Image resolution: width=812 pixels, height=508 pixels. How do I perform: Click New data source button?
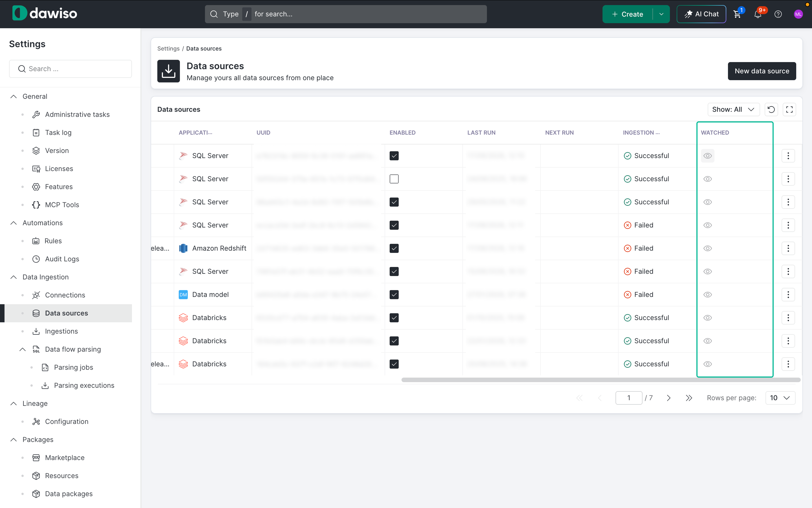pyautogui.click(x=762, y=71)
